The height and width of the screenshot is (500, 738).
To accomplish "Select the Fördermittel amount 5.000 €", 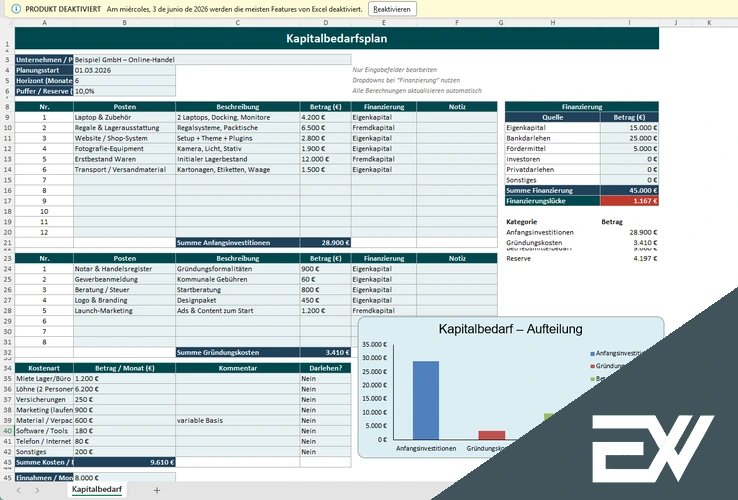I will point(629,149).
